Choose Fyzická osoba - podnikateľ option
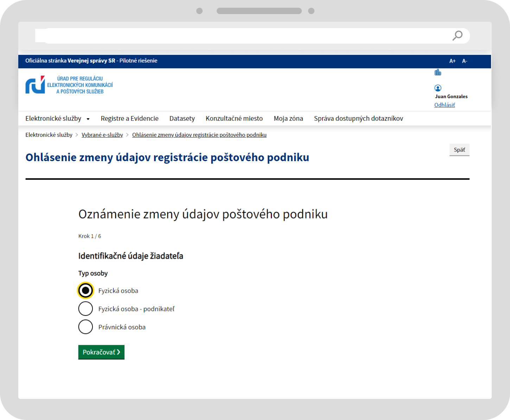This screenshot has height=420, width=510. point(85,309)
